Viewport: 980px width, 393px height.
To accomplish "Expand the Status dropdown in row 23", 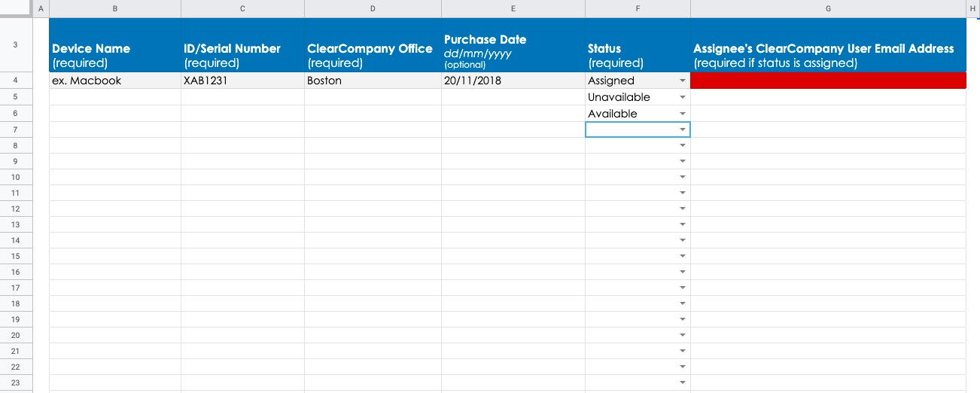I will click(x=683, y=382).
